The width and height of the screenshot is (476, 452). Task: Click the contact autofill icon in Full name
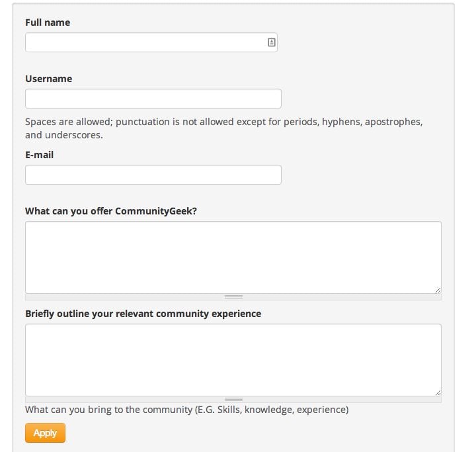[272, 42]
